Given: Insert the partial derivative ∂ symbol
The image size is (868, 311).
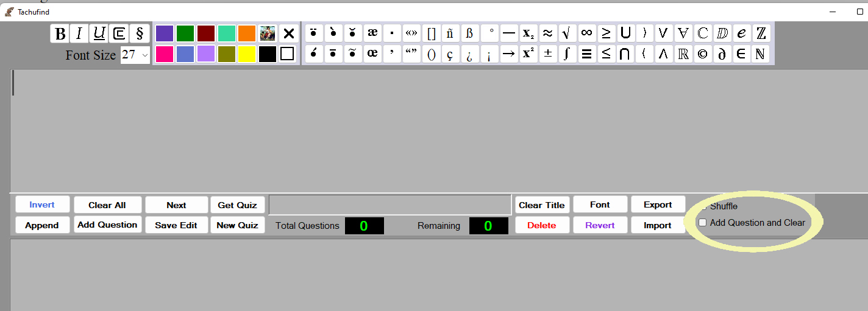Looking at the screenshot, I should (722, 54).
